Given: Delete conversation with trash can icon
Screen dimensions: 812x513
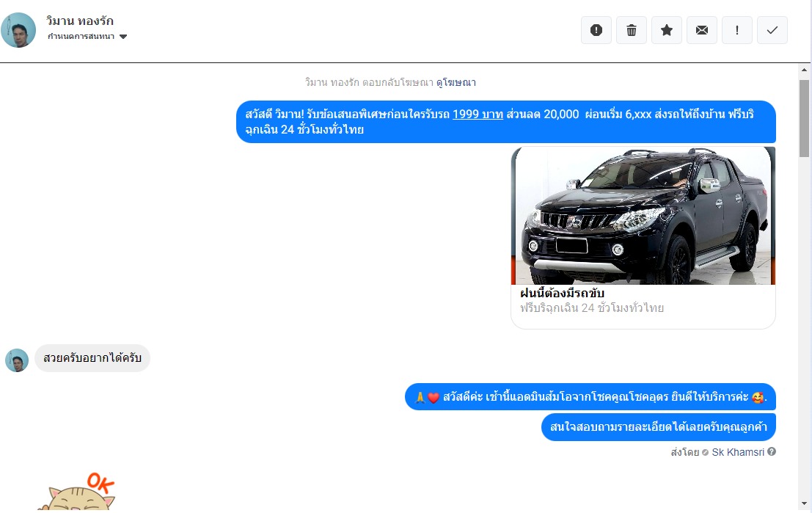Looking at the screenshot, I should [x=632, y=30].
